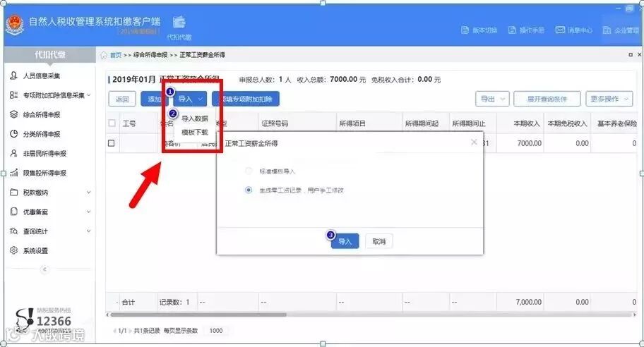Expand the 税款缴纳 chevron
The height and width of the screenshot is (347, 644).
[x=89, y=192]
